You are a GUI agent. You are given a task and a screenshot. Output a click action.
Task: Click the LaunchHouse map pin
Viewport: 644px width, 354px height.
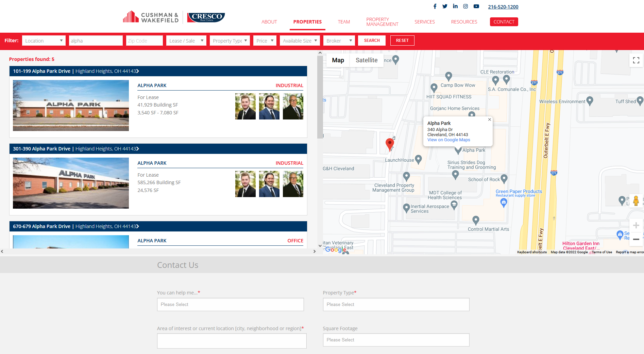pyautogui.click(x=419, y=159)
